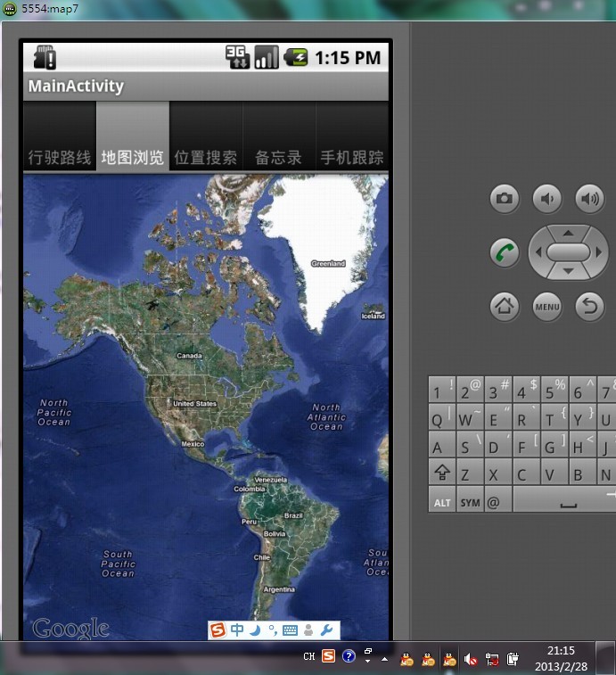Click the space bar on the emulator keyboard

point(565,499)
